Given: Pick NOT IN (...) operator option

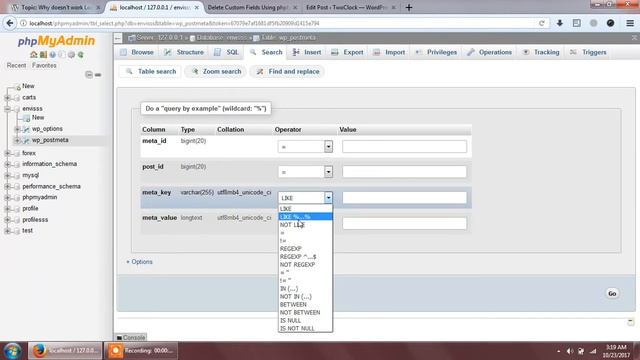Looking at the screenshot, I should coord(305,297).
